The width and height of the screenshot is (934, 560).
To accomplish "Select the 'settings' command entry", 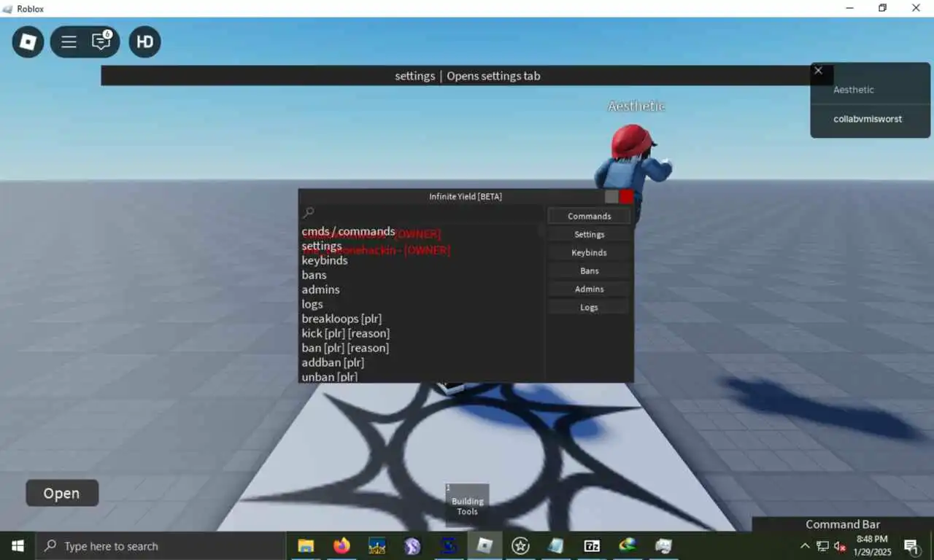I will 322,246.
